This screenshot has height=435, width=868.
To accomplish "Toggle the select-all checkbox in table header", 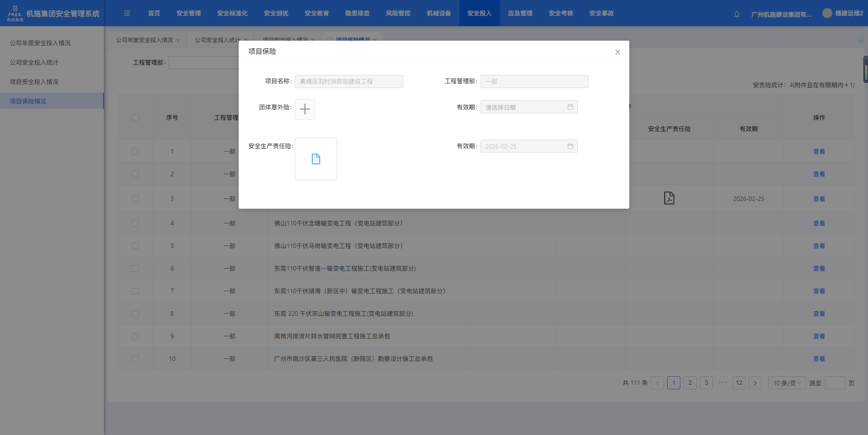I will tap(135, 117).
